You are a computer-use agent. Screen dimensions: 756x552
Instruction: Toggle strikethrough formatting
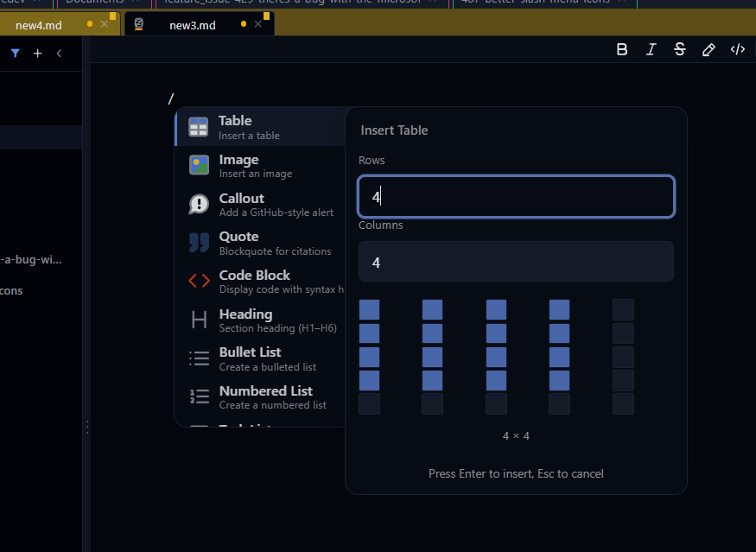point(680,49)
